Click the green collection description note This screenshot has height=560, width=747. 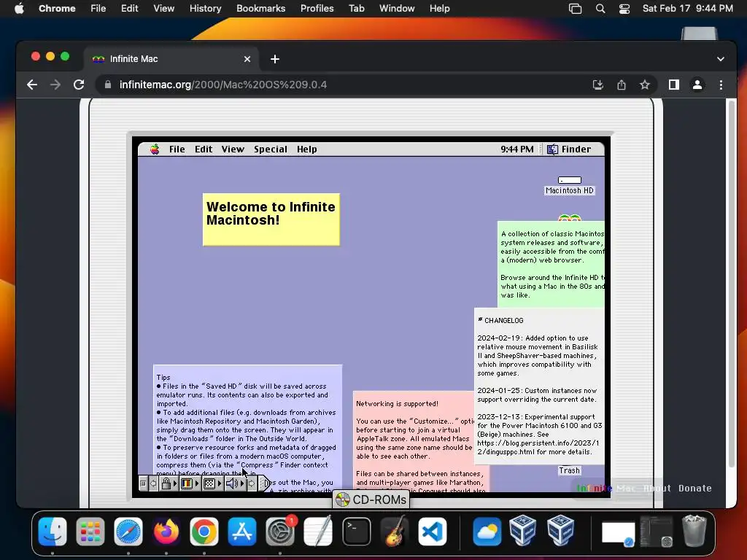[551, 264]
